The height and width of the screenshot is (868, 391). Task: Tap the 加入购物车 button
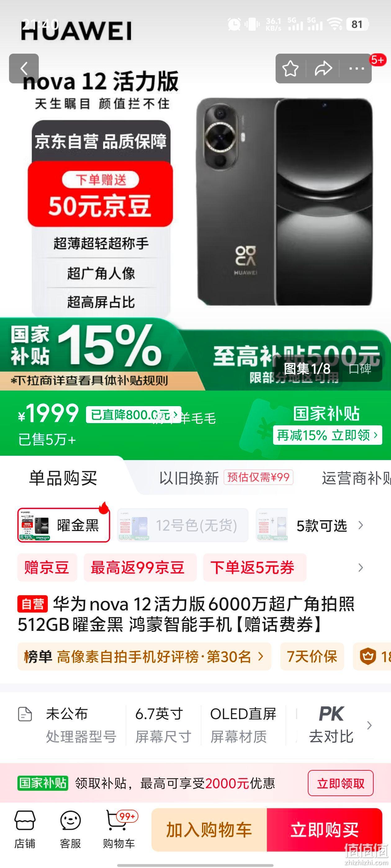tap(209, 830)
